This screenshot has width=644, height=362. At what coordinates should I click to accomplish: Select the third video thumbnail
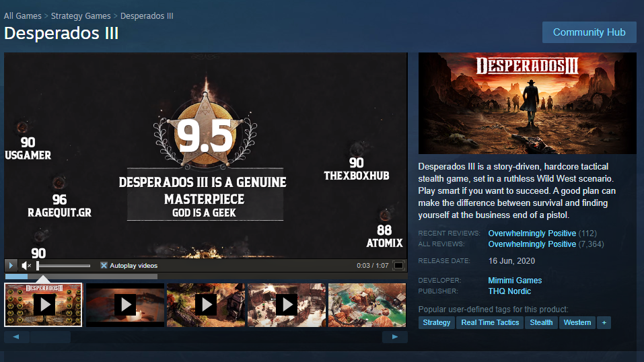pos(206,305)
